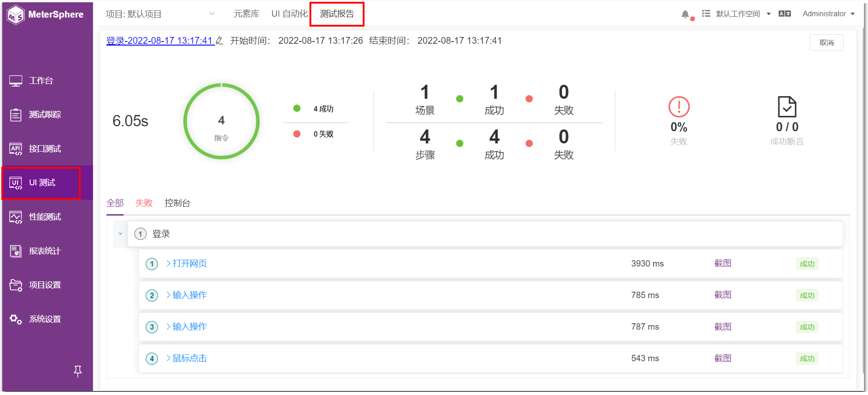Open the 项目: 默认项目 project dropdown
The height and width of the screenshot is (395, 868).
[160, 14]
